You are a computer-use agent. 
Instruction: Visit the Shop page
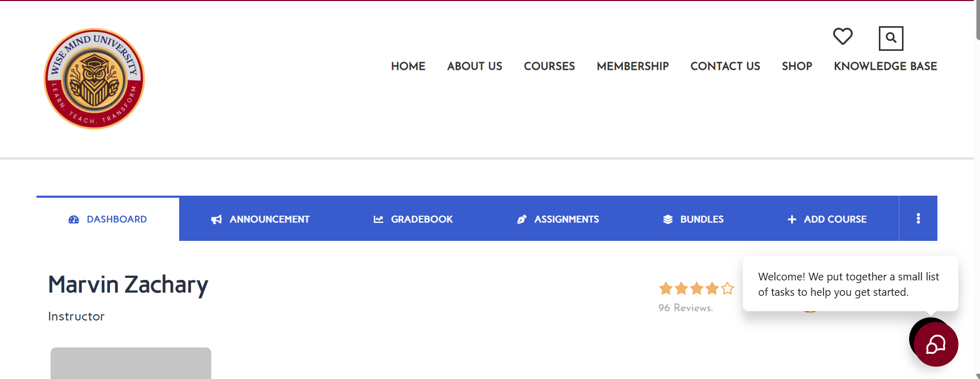coord(797,66)
